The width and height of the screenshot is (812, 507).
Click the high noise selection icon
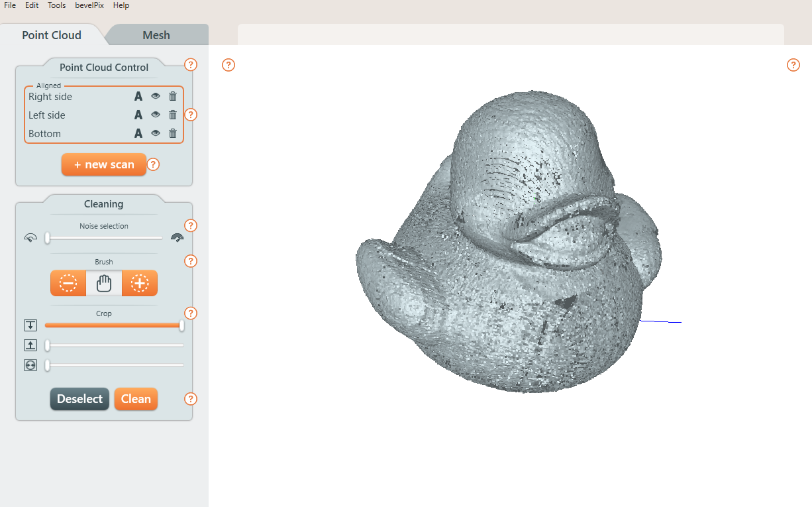coord(177,238)
